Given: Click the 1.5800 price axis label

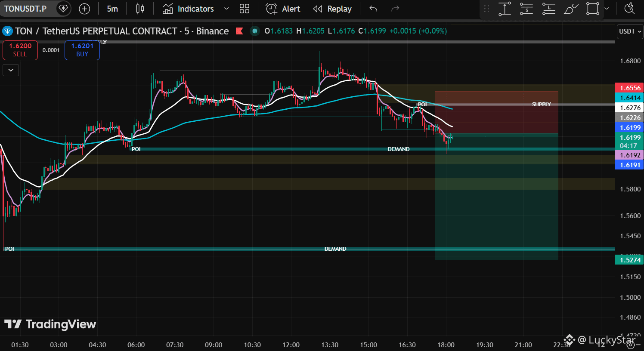Looking at the screenshot, I should (630, 189).
